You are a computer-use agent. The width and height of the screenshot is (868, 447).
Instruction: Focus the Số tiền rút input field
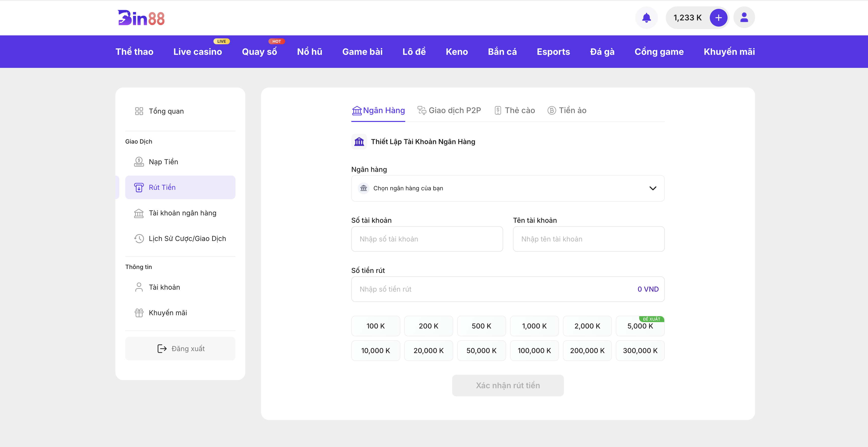tap(508, 289)
